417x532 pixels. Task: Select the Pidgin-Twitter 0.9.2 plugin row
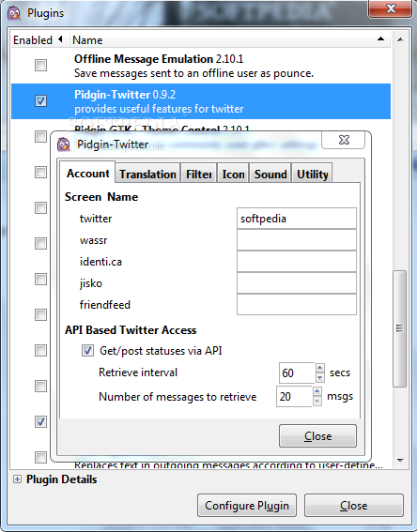click(x=201, y=101)
